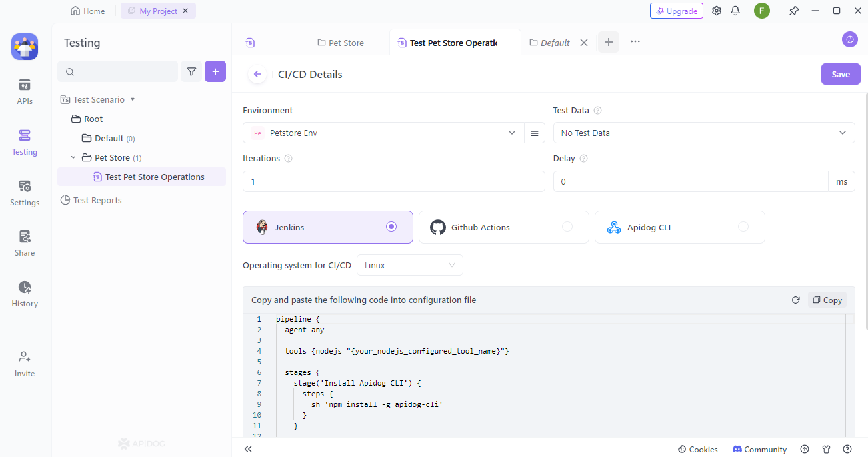Copy the configuration code
Screen dimensions: 868x457
[x=827, y=300]
